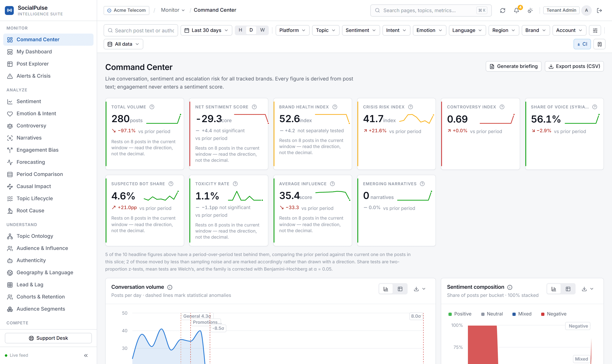612x364 pixels.
Task: Collapse the sidebar with double chevron
Action: [86, 356]
